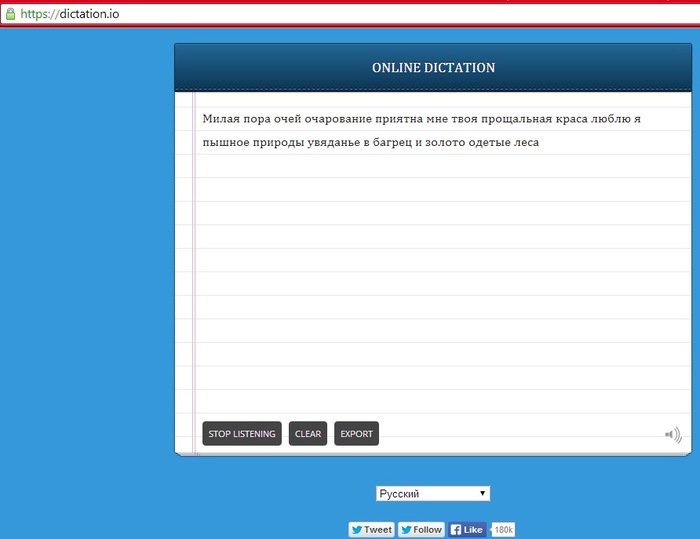Click the Tweet button
The height and width of the screenshot is (539, 700).
coord(371,530)
